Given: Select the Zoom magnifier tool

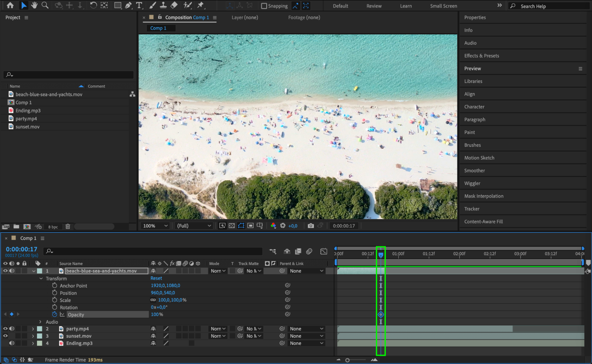Looking at the screenshot, I should [x=45, y=5].
